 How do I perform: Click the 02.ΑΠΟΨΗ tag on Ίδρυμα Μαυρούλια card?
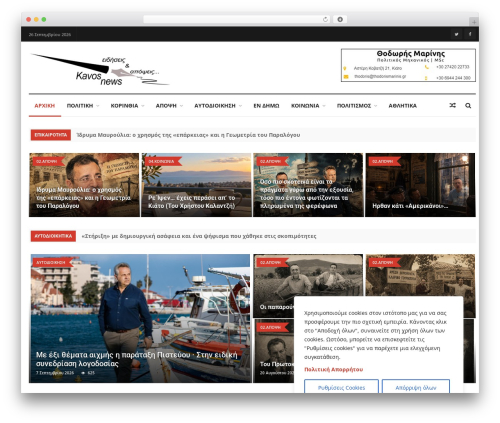[x=47, y=161]
